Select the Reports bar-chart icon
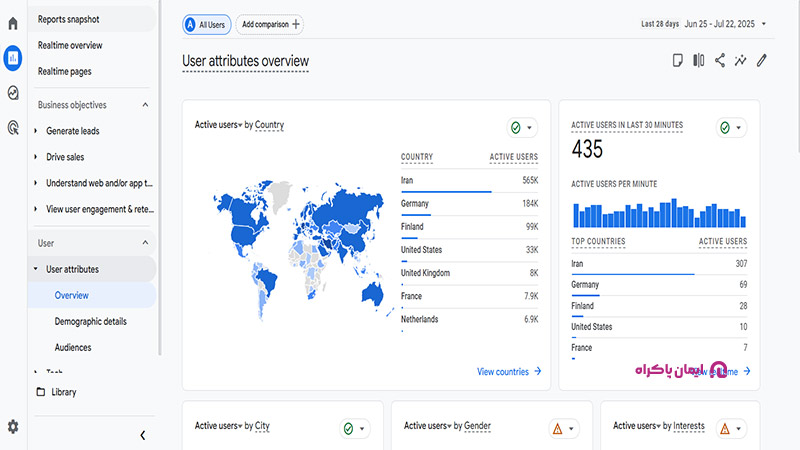This screenshot has height=450, width=800. [13, 58]
